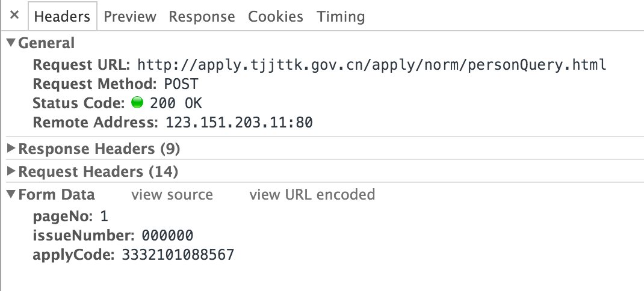Click the pageNo form data entry

70,216
